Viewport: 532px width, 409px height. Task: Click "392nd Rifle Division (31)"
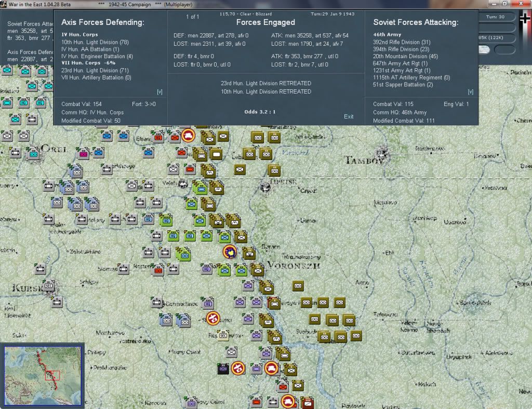(402, 42)
